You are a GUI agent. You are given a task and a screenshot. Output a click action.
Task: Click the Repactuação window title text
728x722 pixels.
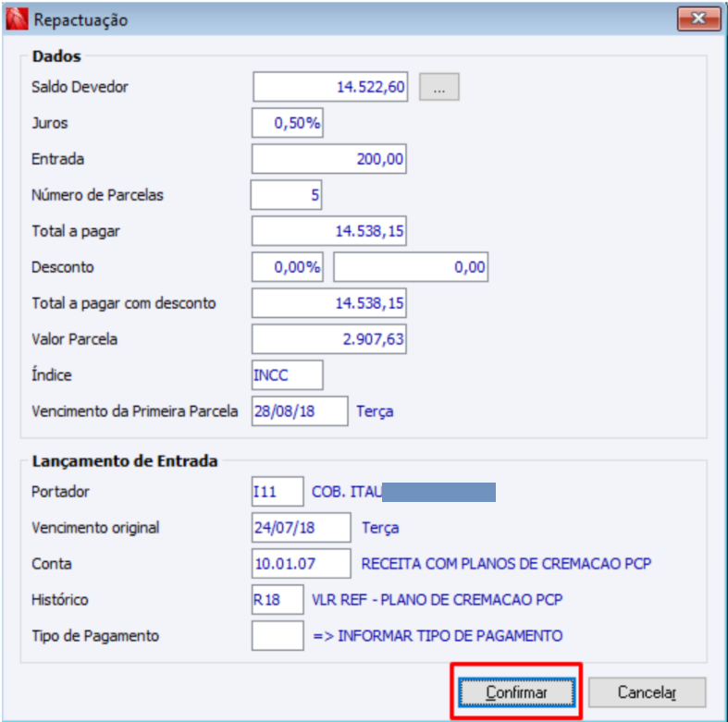[80, 20]
